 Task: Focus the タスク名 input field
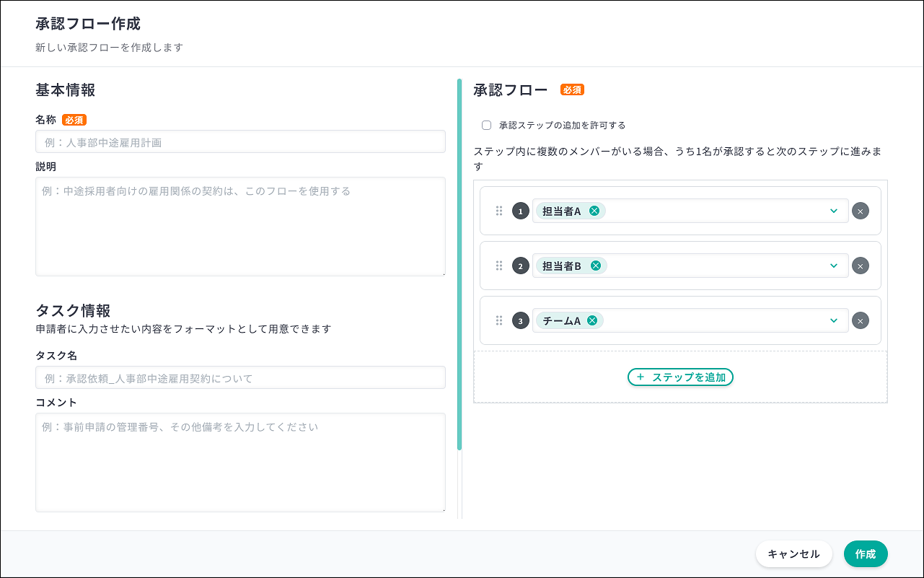tap(240, 378)
